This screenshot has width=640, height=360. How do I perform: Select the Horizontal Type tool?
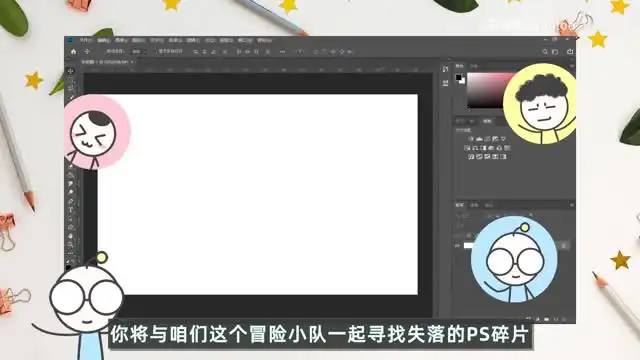point(71,209)
